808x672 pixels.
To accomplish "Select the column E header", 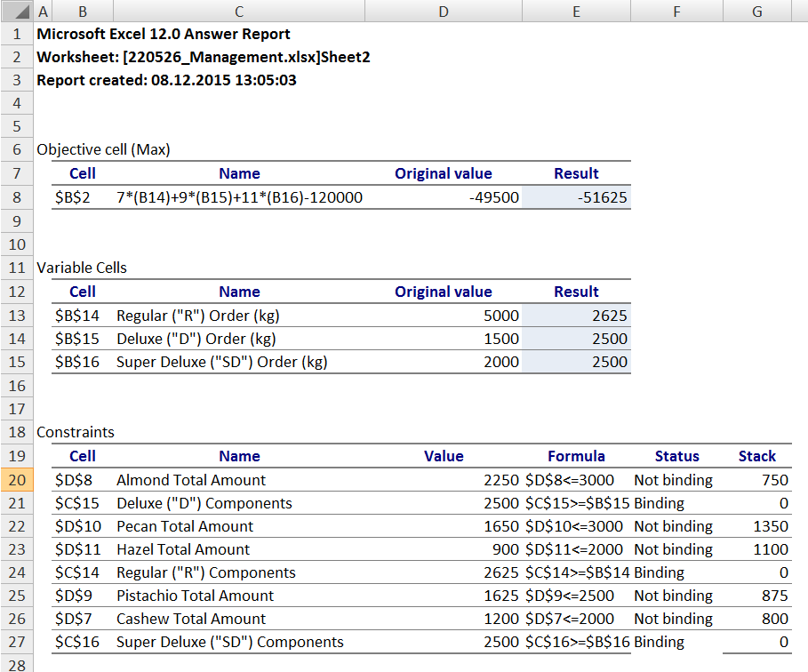I will 576,11.
